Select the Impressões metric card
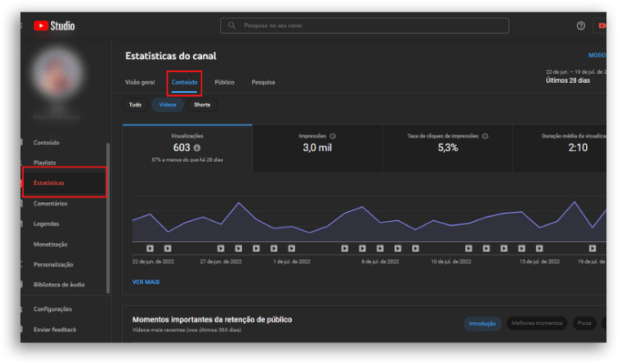Viewport: 637px width, 364px height. 318,148
